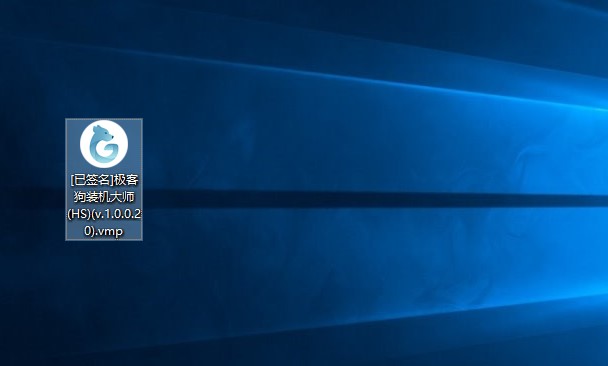The image size is (608, 366).
Task: Click the (HS)(v.1.0.0.2 label text line
Action: coord(104,214)
